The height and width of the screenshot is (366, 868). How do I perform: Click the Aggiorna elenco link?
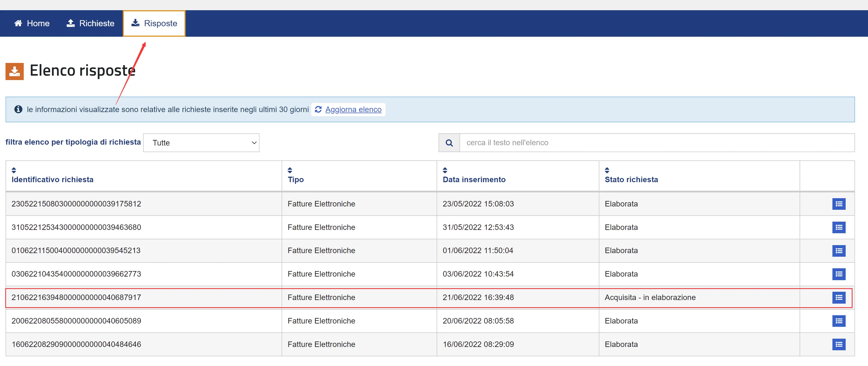click(353, 109)
